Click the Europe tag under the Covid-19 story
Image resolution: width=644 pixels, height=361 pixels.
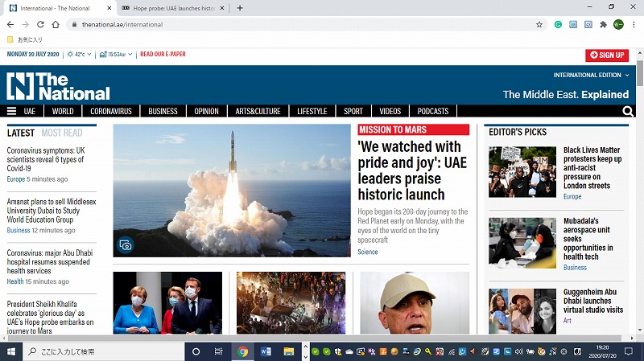coord(16,179)
